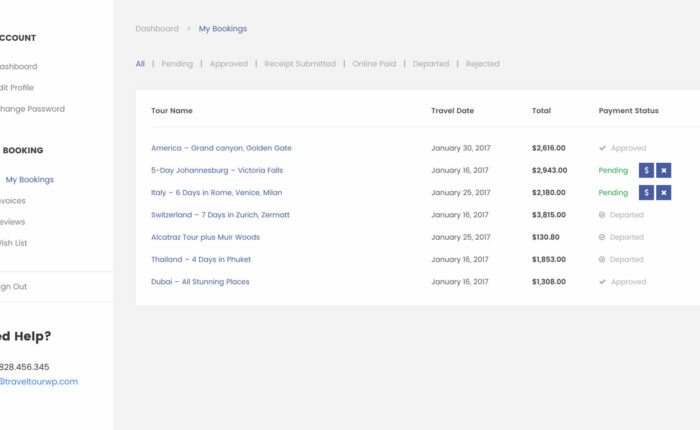Show the Online Paid bookings tab
The height and width of the screenshot is (430, 700).
374,64
